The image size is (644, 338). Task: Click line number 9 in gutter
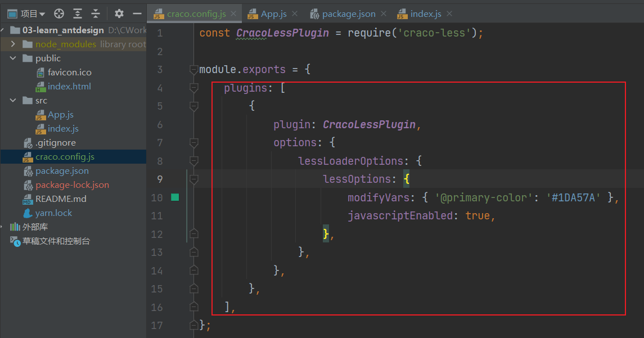pos(160,179)
